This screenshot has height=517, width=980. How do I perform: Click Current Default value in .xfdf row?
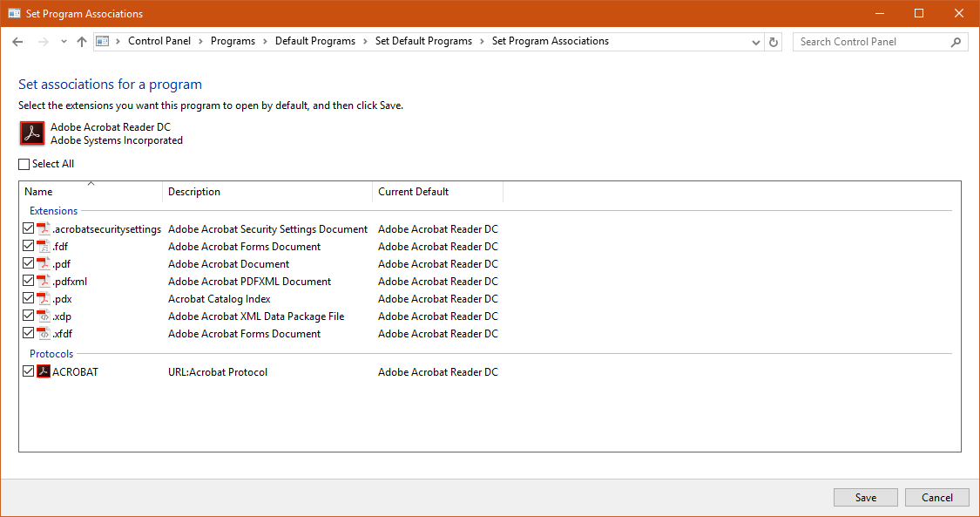pyautogui.click(x=438, y=334)
